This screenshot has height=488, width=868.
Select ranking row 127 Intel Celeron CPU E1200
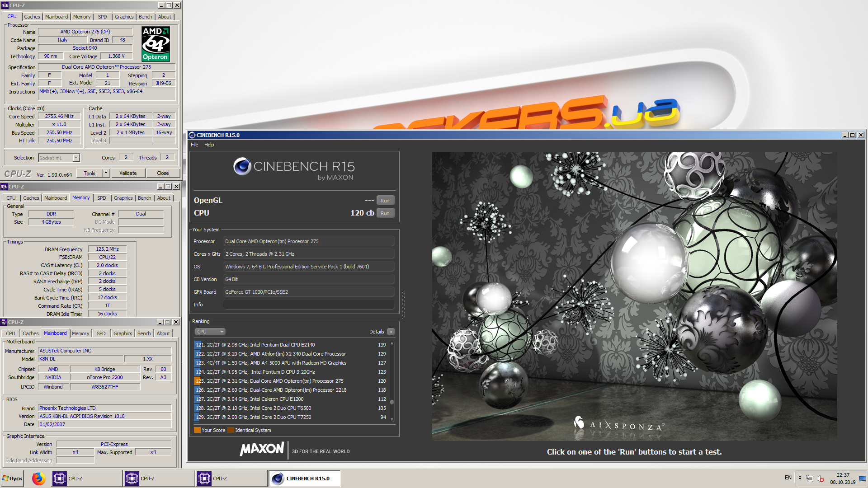291,399
